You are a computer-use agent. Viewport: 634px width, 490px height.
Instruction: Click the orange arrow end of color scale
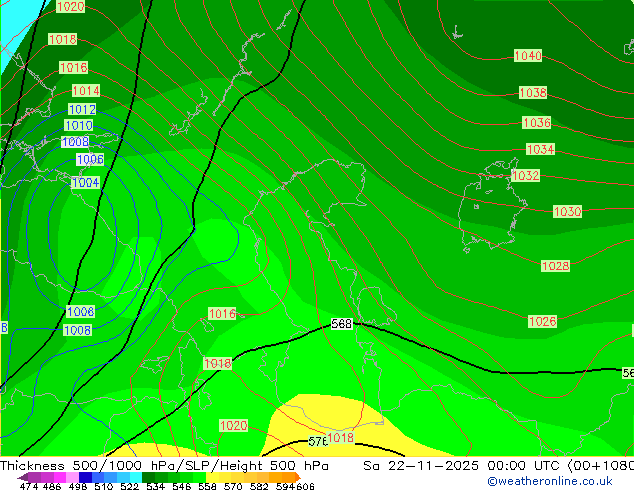298,477
